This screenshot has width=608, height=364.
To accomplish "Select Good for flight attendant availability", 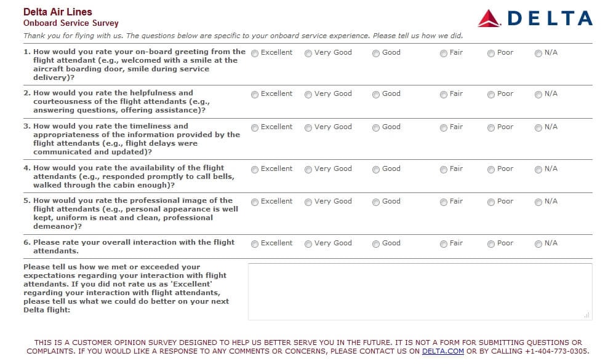I will point(376,170).
